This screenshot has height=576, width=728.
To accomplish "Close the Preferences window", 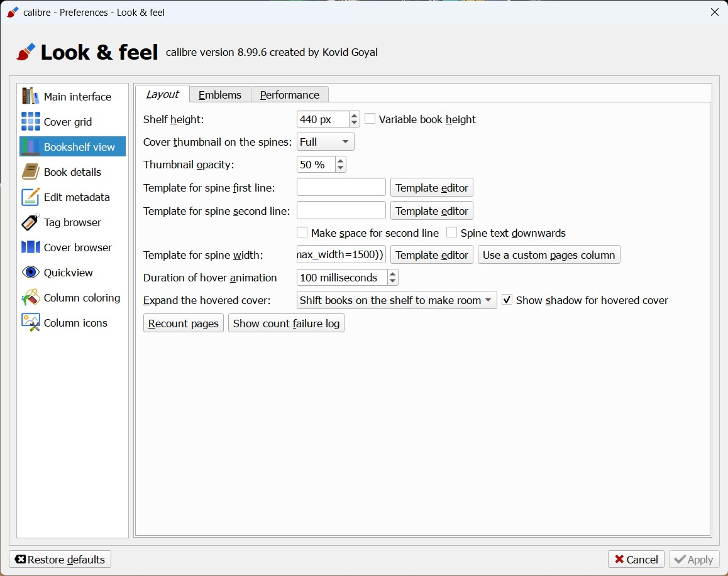I will coord(715,12).
